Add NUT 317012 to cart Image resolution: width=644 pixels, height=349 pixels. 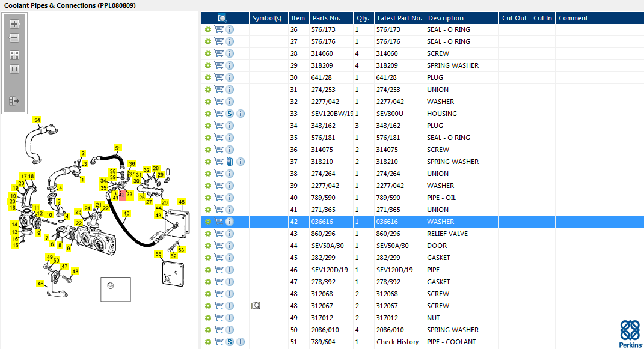[x=219, y=318]
